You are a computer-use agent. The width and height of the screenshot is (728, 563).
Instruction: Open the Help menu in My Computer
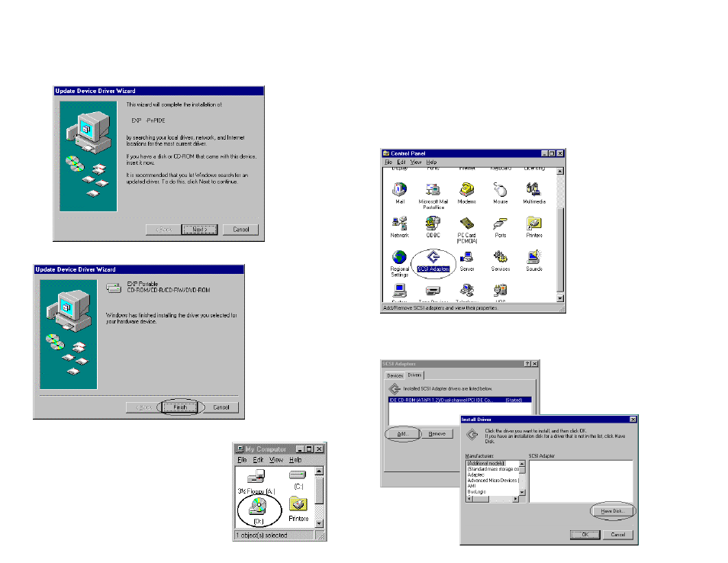click(295, 459)
